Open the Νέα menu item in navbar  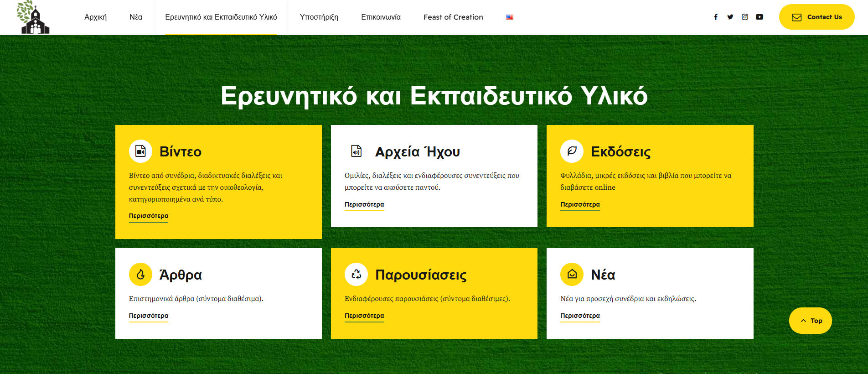pos(136,17)
